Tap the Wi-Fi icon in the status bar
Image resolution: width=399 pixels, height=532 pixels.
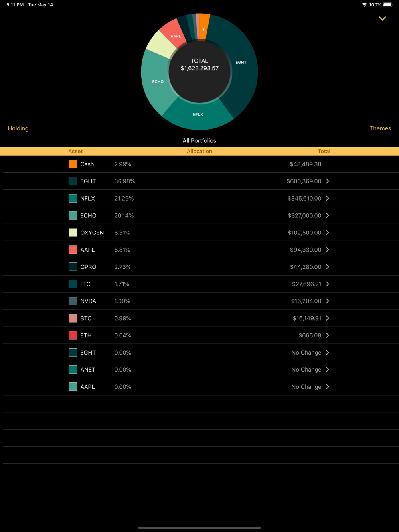click(364, 5)
